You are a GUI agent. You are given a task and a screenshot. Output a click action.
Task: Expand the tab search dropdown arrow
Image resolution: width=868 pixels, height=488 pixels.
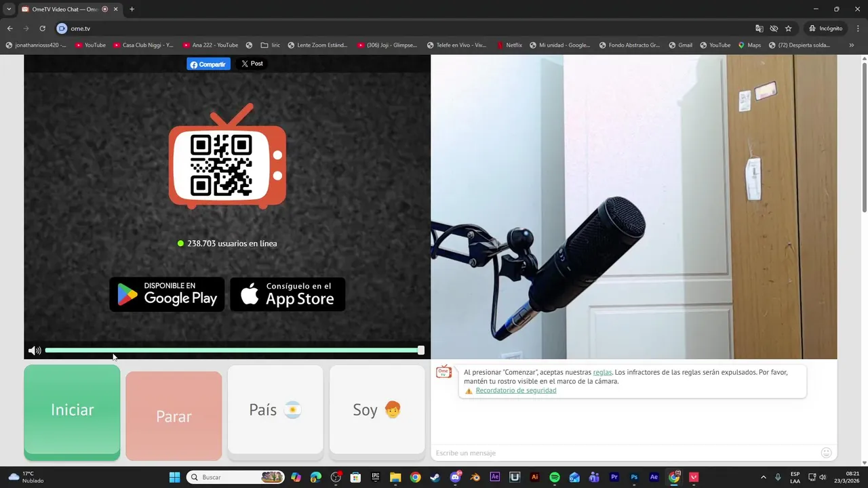pos(9,9)
